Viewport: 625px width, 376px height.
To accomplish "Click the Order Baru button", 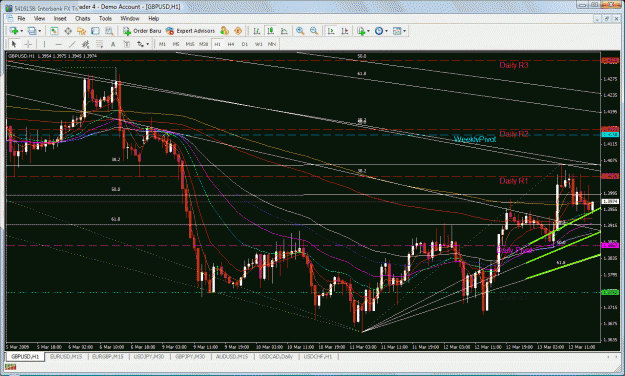I will pyautogui.click(x=142, y=31).
